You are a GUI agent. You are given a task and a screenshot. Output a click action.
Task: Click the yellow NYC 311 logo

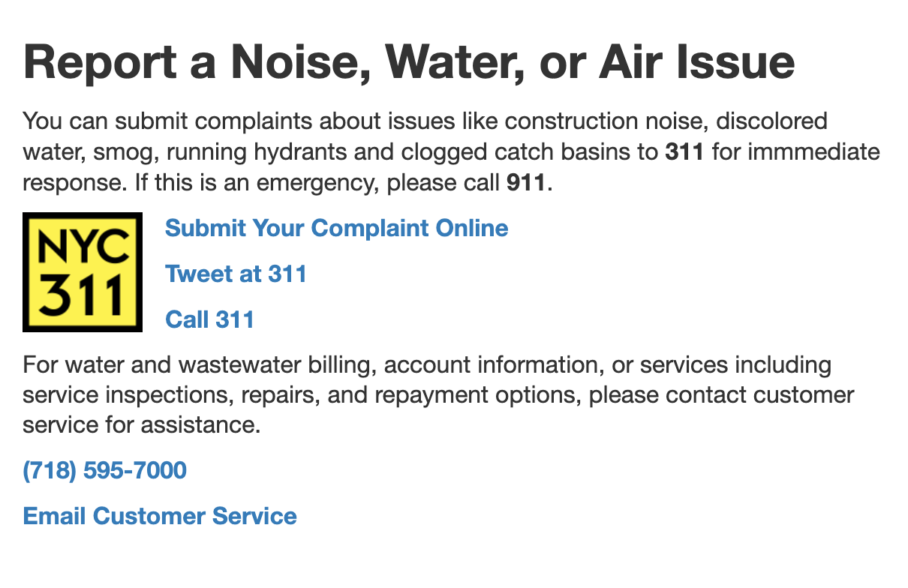tap(83, 272)
